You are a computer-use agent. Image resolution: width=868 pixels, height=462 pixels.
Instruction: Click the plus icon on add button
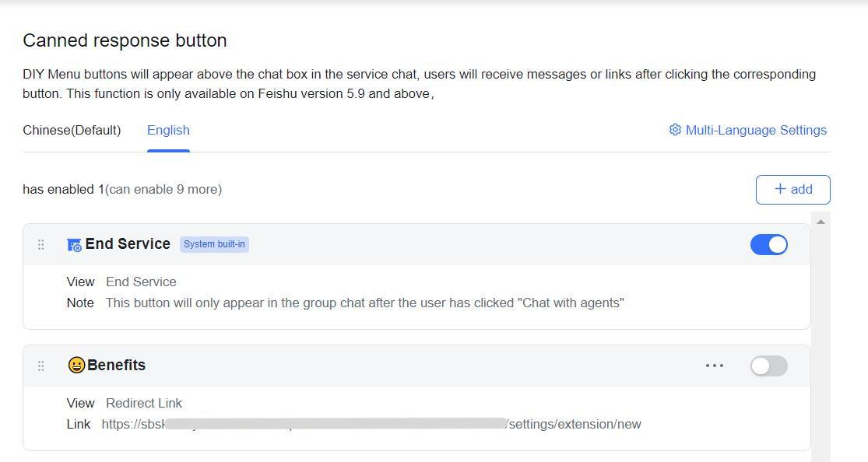coord(780,189)
